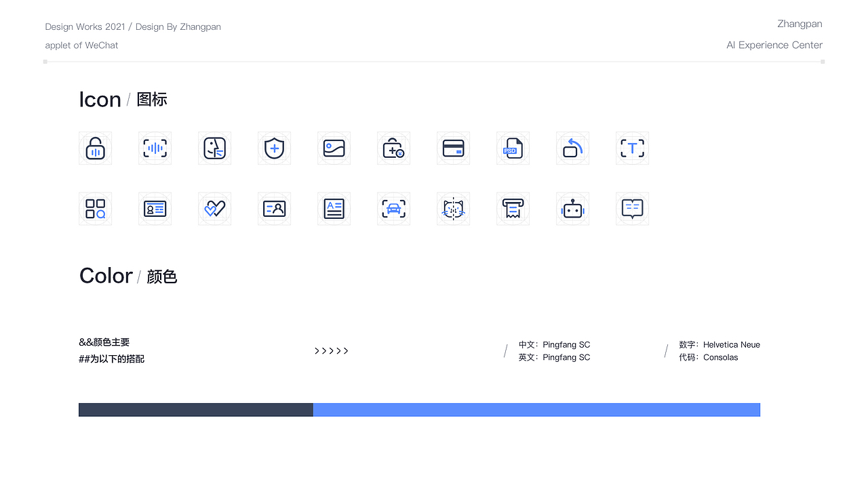Click the voice lock padlock icon
The image size is (868, 488).
tap(95, 148)
